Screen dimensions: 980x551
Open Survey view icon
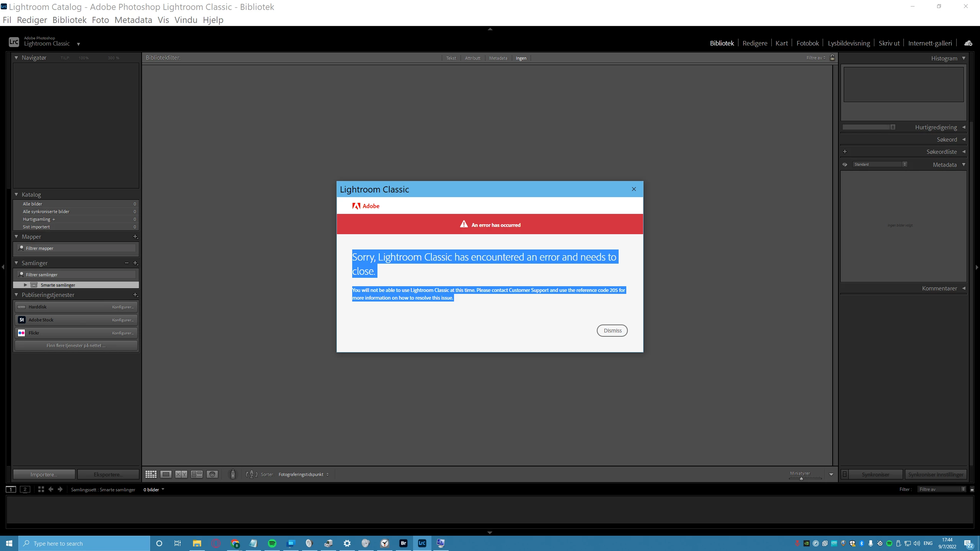(197, 474)
